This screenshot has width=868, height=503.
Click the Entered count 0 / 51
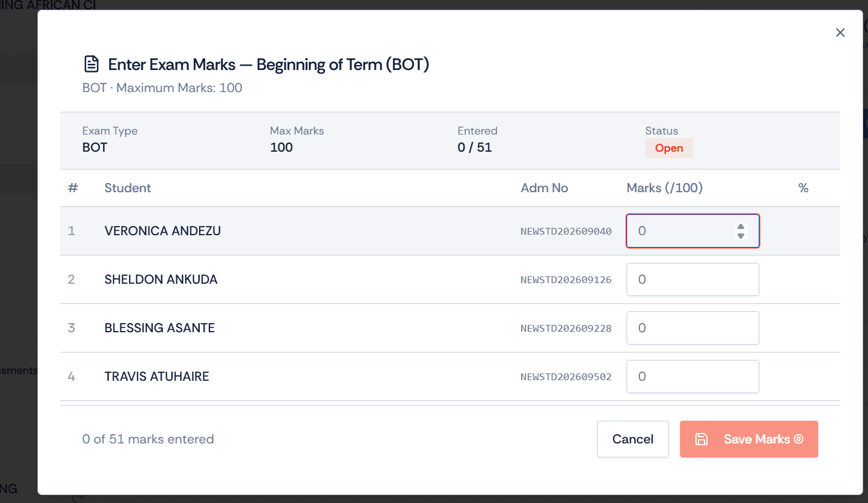pos(475,147)
